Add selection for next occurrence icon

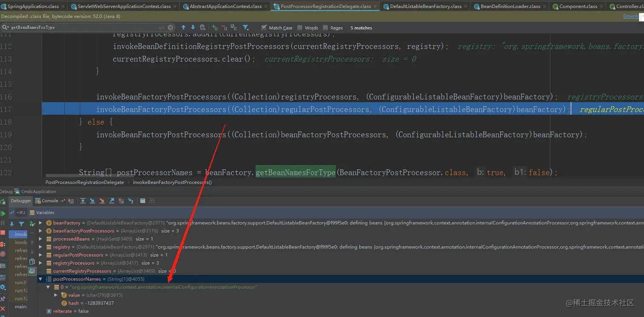[x=215, y=27]
